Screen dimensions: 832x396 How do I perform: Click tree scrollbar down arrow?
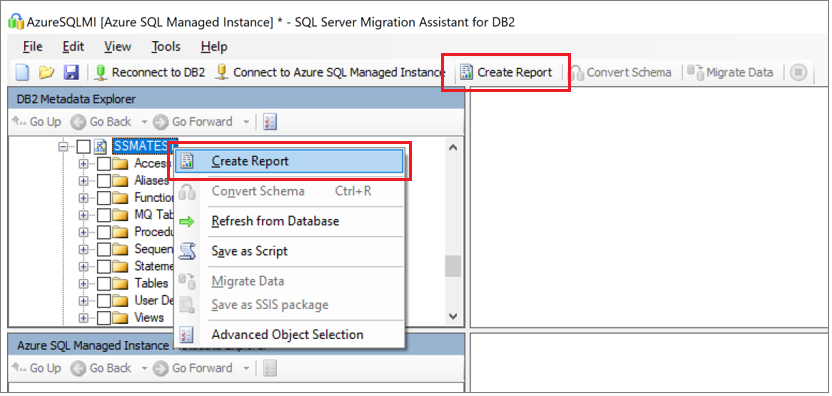(453, 316)
